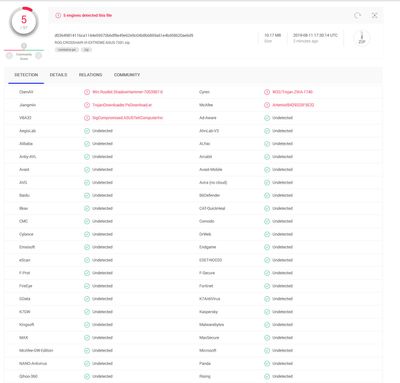
Task: Click the Emsisoft engine name
Action: (27, 247)
